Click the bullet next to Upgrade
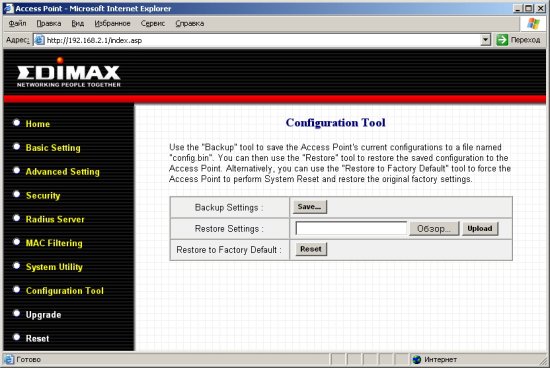The width and height of the screenshot is (550, 368). click(x=16, y=313)
